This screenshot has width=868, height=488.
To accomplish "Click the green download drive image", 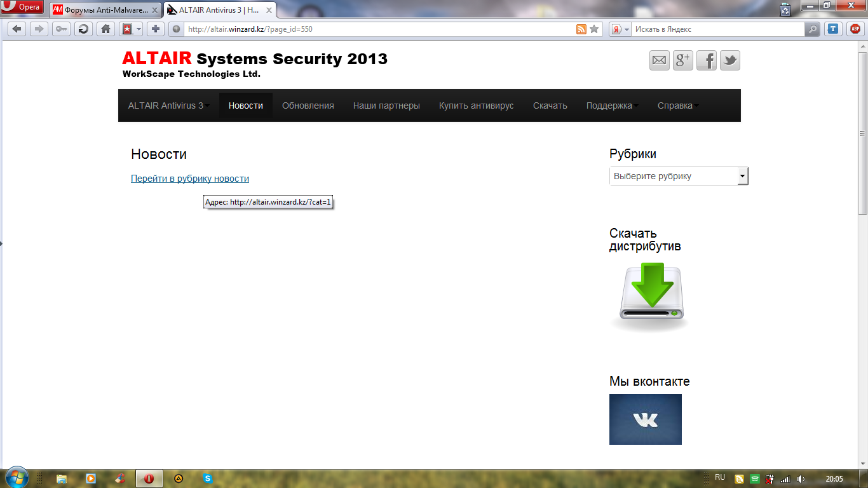I will click(x=649, y=296).
